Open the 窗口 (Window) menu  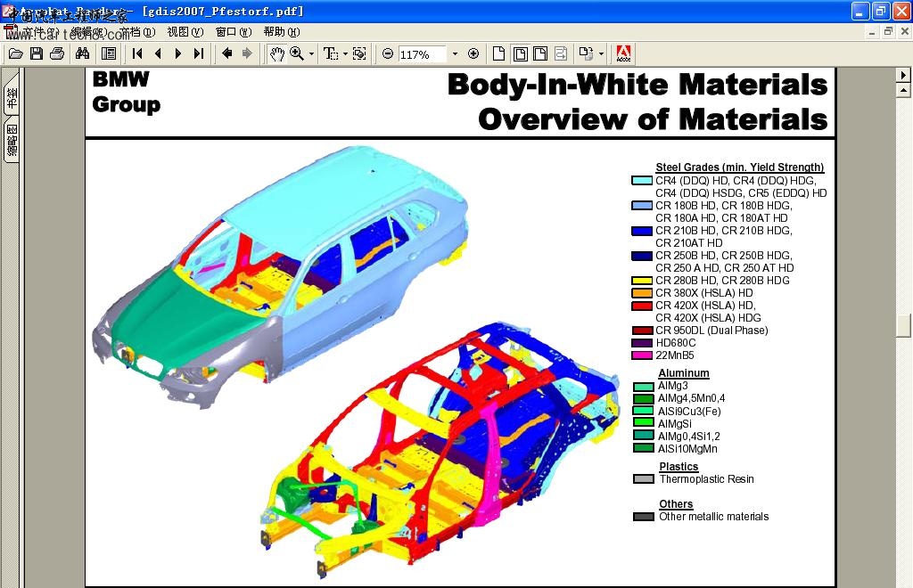(234, 32)
